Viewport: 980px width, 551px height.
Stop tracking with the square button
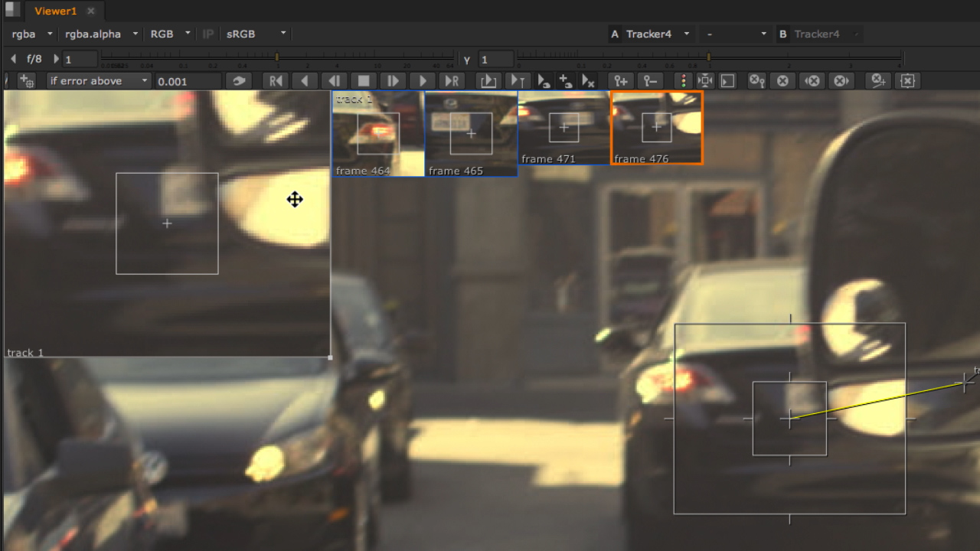(x=364, y=80)
